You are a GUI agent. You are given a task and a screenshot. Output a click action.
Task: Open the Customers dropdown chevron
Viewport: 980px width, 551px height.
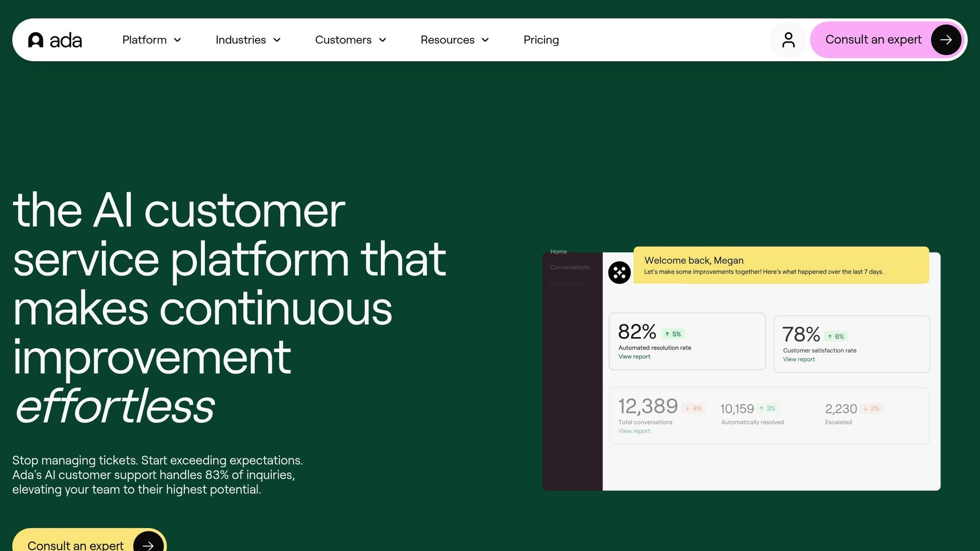382,40
